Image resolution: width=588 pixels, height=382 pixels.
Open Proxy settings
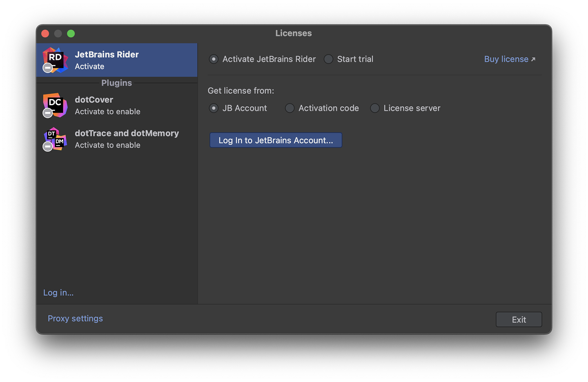point(75,318)
